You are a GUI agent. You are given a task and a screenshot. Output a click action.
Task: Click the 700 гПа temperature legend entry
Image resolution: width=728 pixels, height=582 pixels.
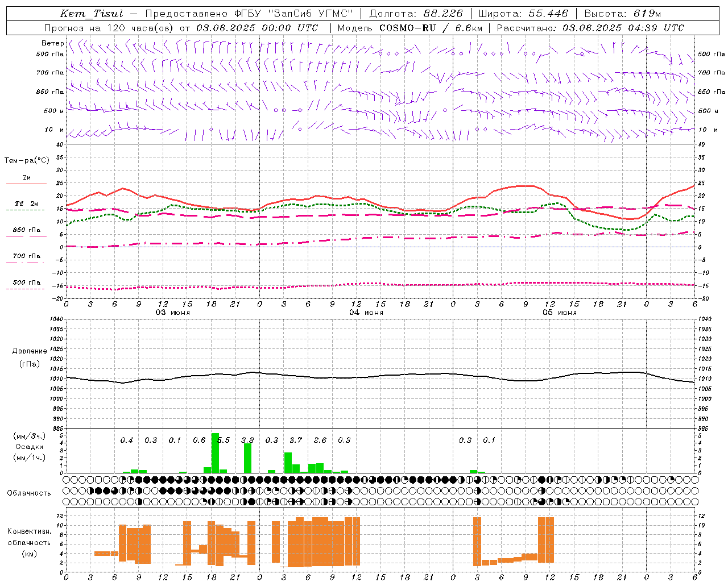(x=26, y=256)
